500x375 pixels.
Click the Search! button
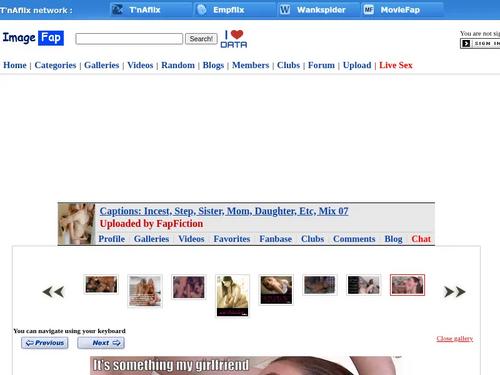(201, 39)
